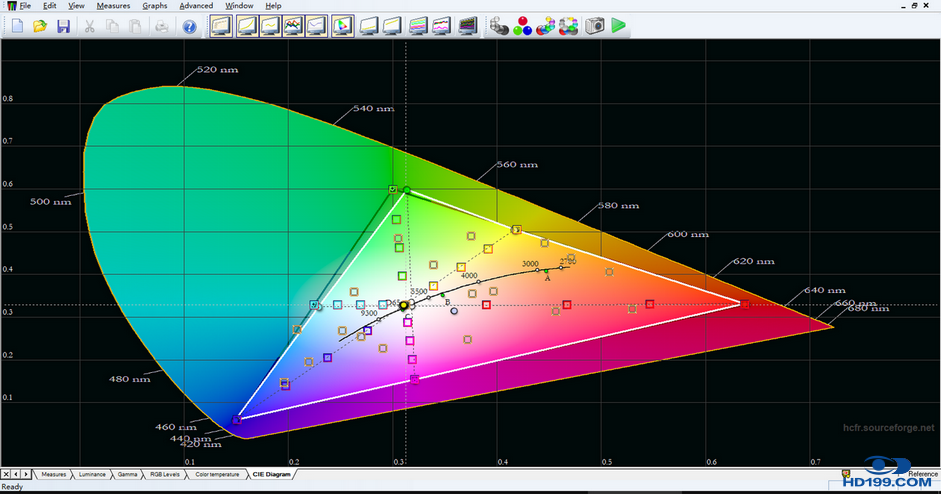Image resolution: width=941 pixels, height=494 pixels.
Task: Click the Paste clipboard icon
Action: click(x=136, y=26)
